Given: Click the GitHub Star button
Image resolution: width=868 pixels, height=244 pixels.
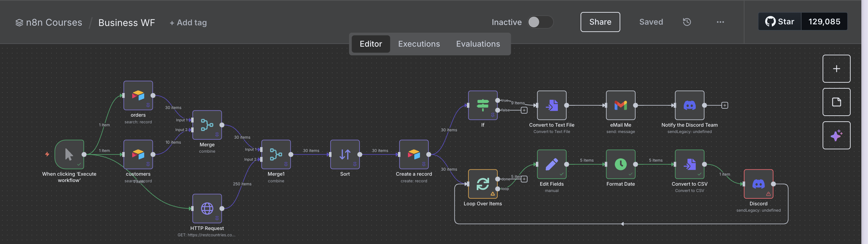Looking at the screenshot, I should pyautogui.click(x=780, y=22).
